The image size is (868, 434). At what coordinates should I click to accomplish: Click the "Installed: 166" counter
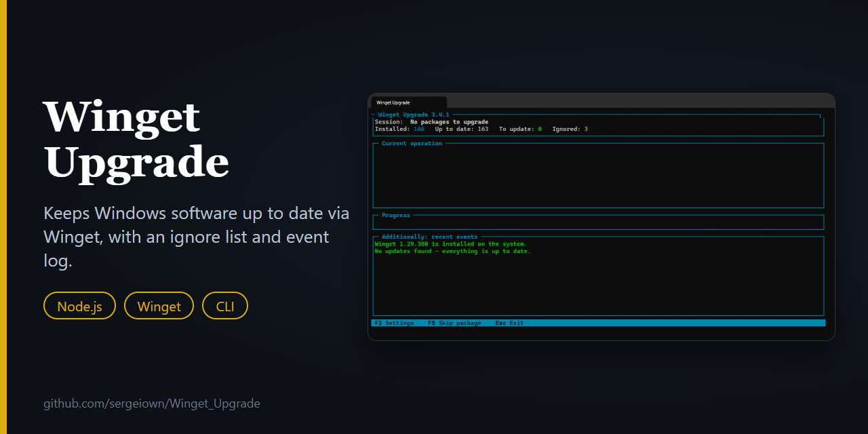point(399,129)
